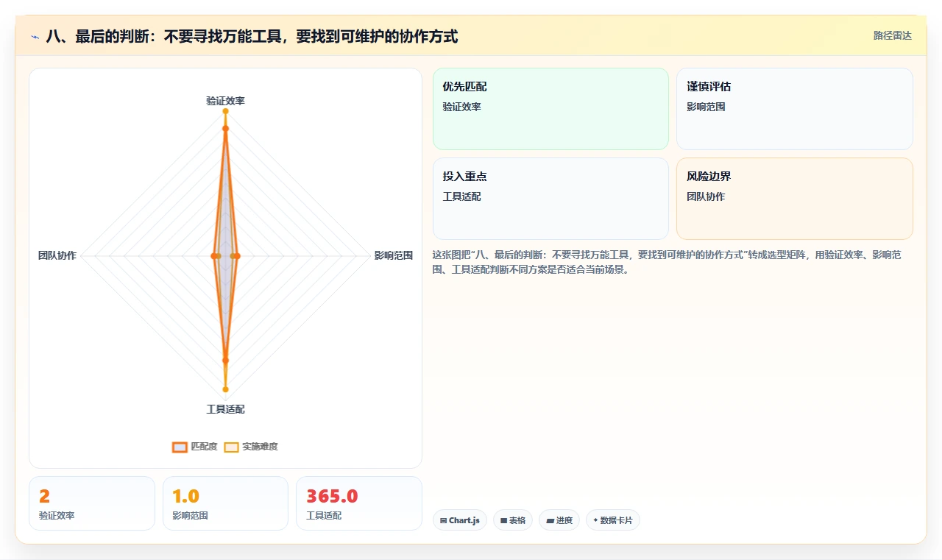942x560 pixels.
Task: Click the 进度 tag label
Action: [564, 520]
